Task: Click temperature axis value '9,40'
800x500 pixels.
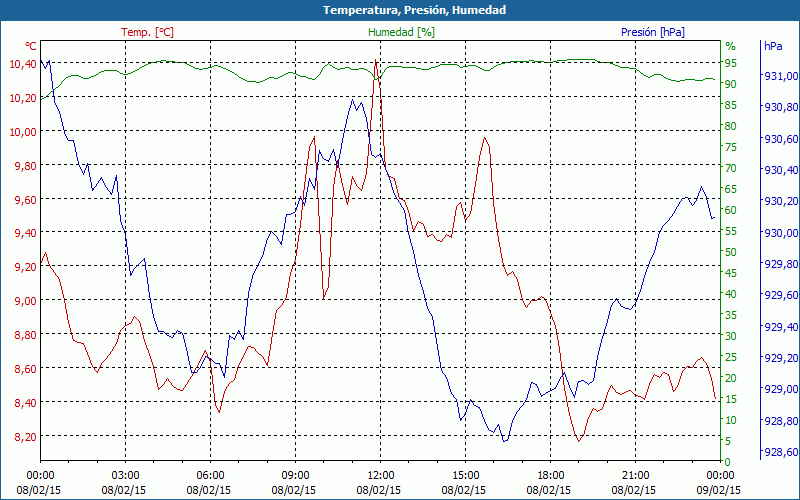Action: coord(25,233)
